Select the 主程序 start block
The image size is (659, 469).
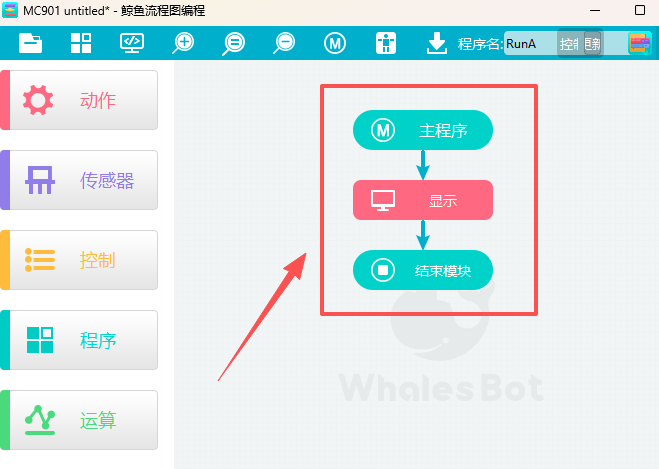[x=423, y=130]
